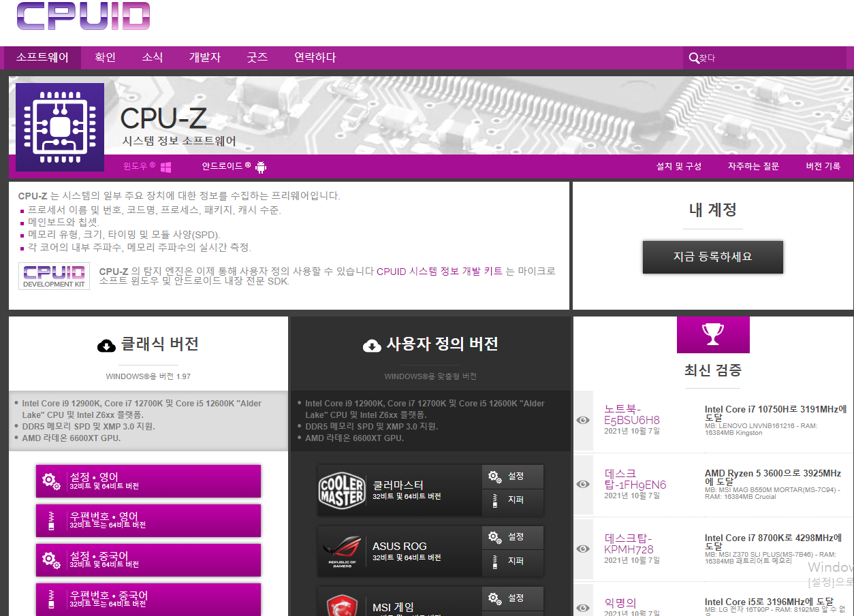Click the Cooler Master logo

pyautogui.click(x=342, y=490)
